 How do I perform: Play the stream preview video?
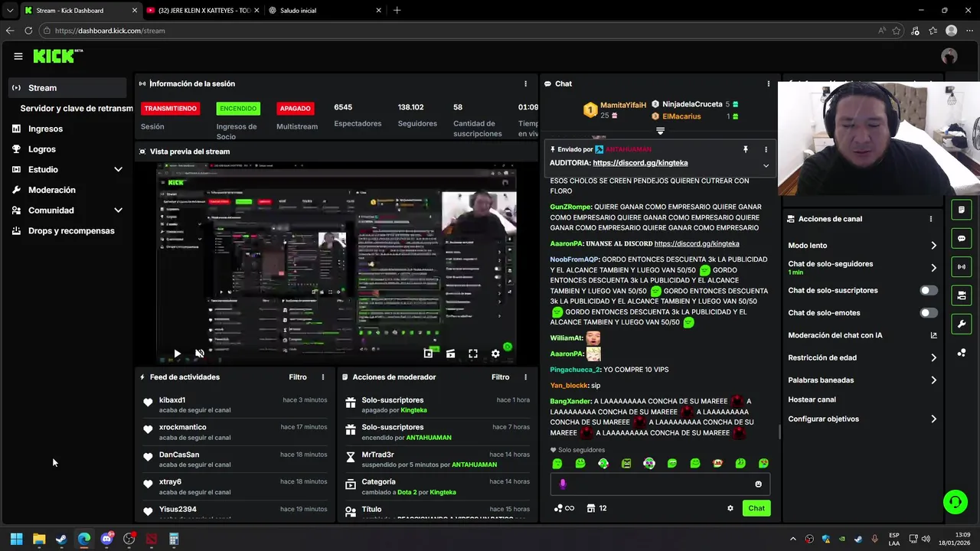point(177,354)
